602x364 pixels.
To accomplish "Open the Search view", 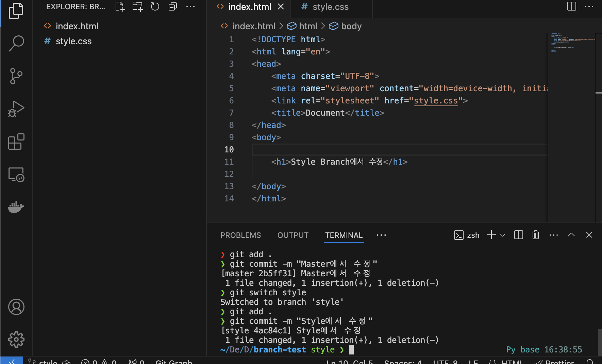I will point(16,43).
